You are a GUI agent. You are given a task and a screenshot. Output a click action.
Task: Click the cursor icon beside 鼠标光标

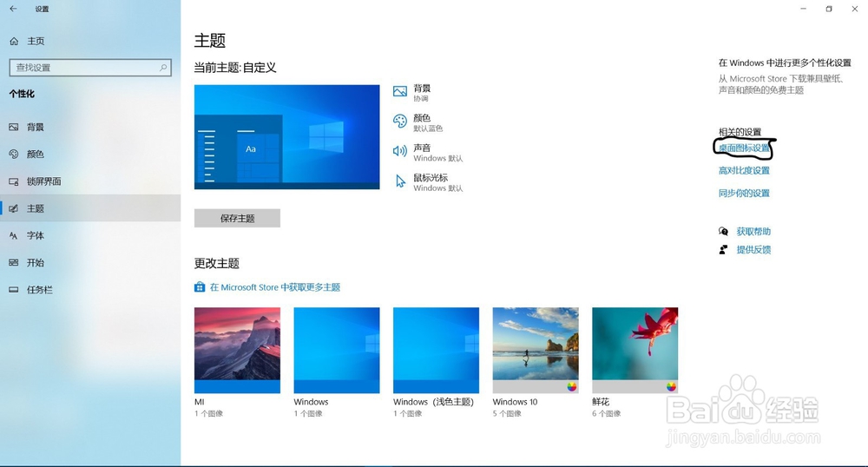click(400, 181)
